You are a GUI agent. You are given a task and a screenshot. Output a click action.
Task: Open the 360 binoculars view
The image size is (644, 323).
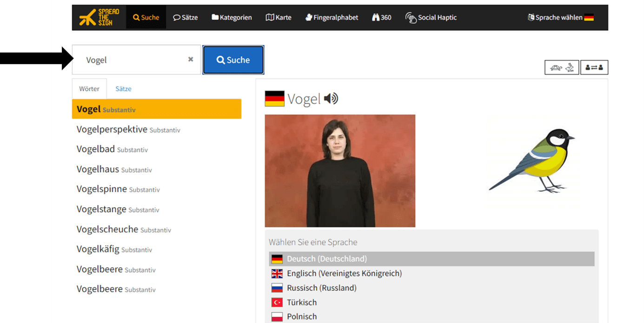pos(381,18)
